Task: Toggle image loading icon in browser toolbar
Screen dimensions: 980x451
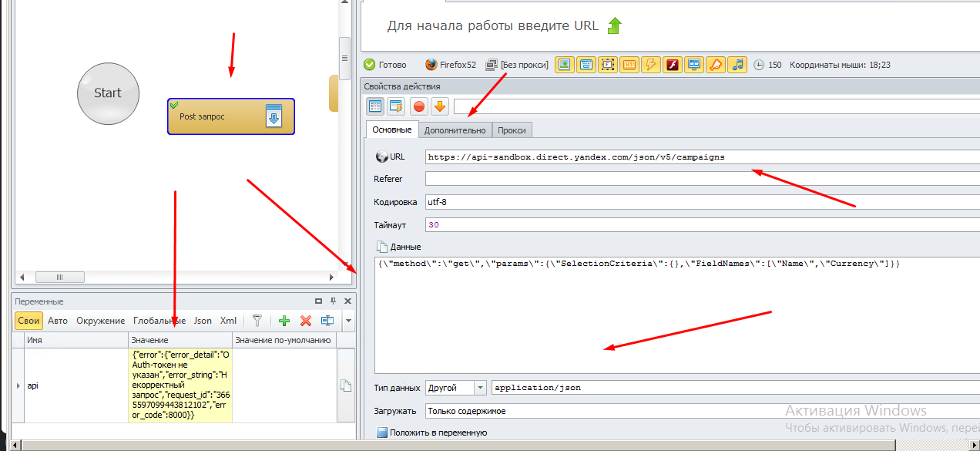Action: point(565,65)
